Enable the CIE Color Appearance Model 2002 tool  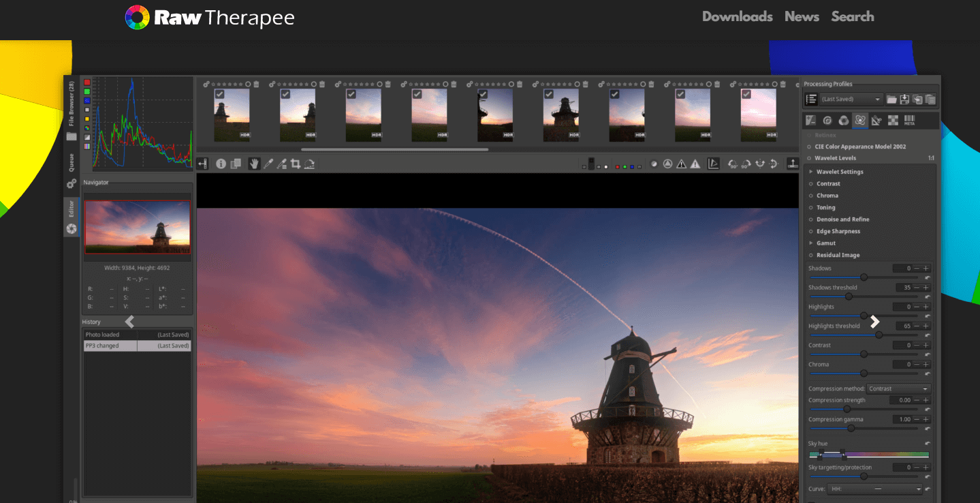(809, 147)
